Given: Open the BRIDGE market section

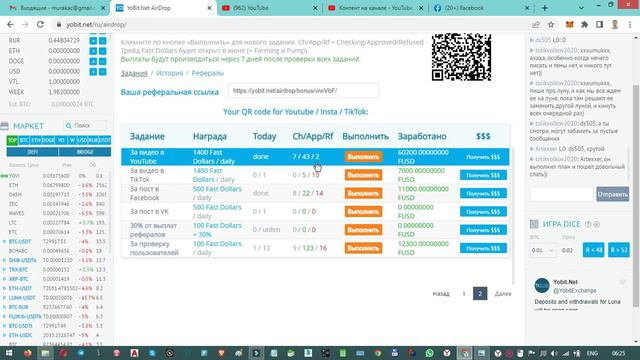Looking at the screenshot, I should pyautogui.click(x=85, y=152).
